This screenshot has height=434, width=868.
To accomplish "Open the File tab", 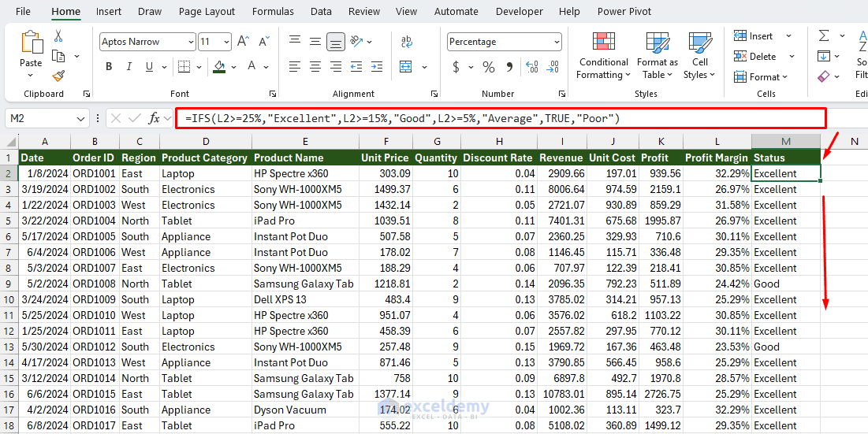I will click(x=23, y=11).
